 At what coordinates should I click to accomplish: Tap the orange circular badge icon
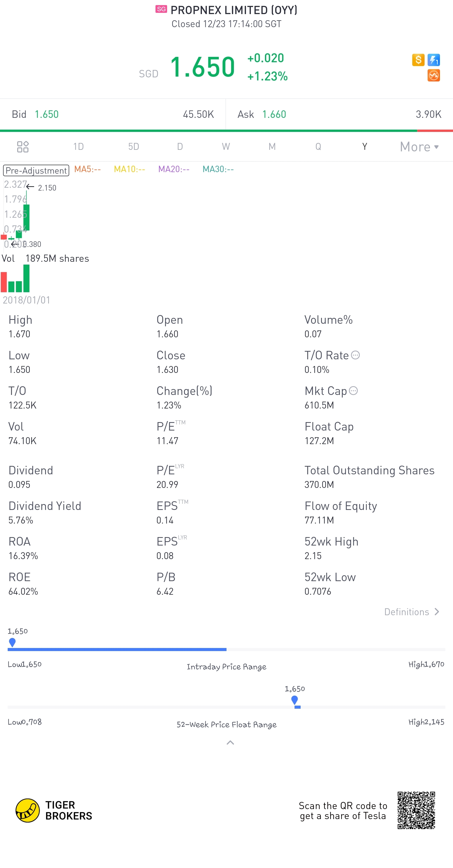pos(434,76)
